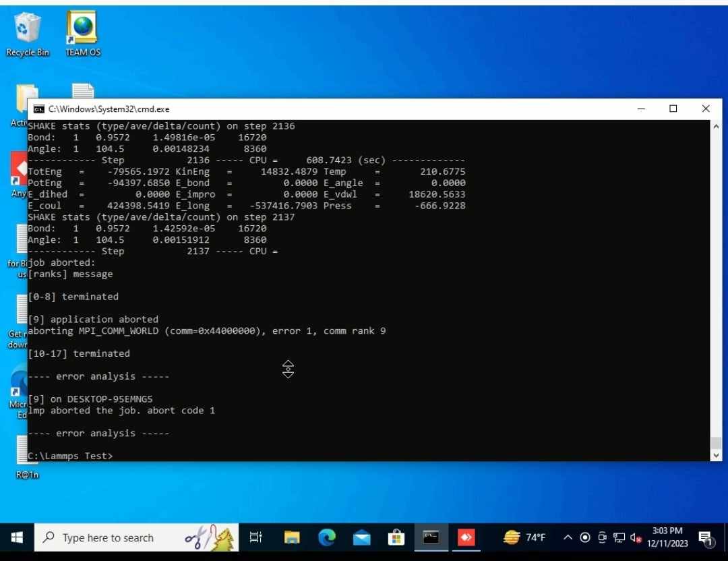Click the Temp value 210.6775

(x=442, y=172)
